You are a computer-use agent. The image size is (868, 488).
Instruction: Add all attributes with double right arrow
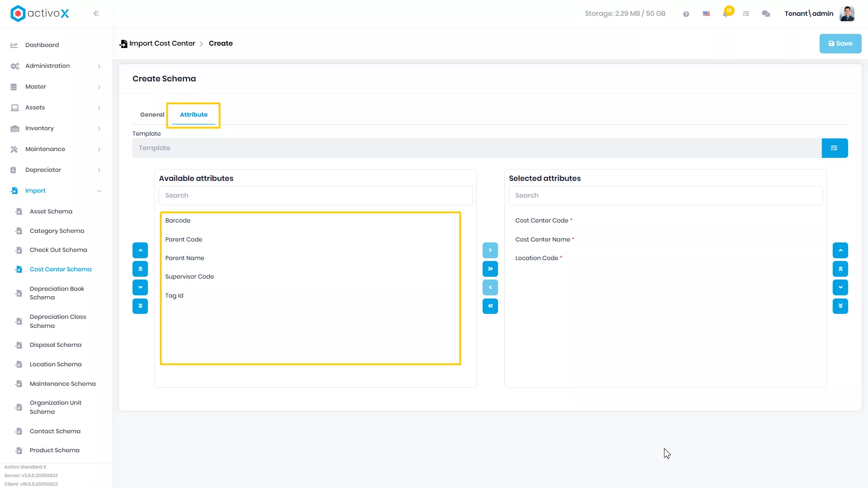tap(490, 269)
